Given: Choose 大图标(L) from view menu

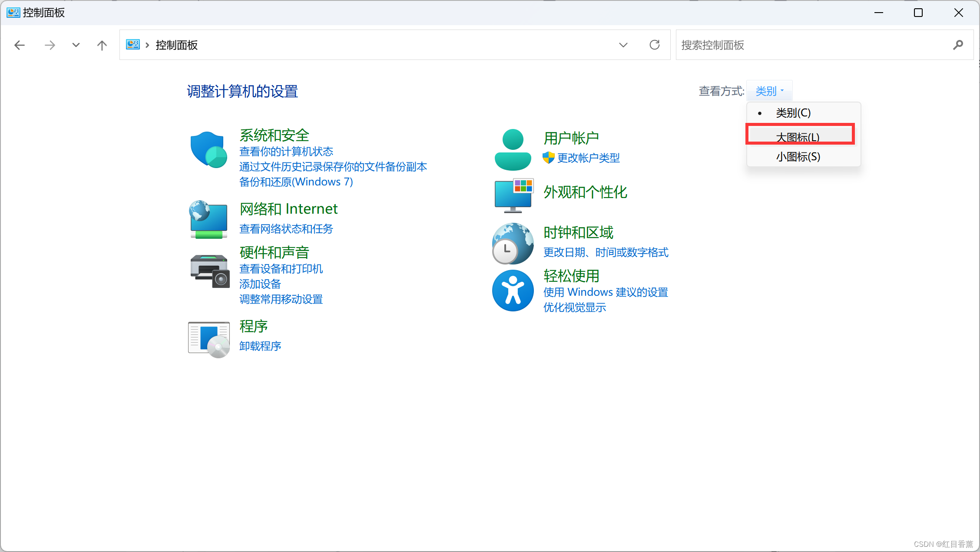Looking at the screenshot, I should pos(798,137).
